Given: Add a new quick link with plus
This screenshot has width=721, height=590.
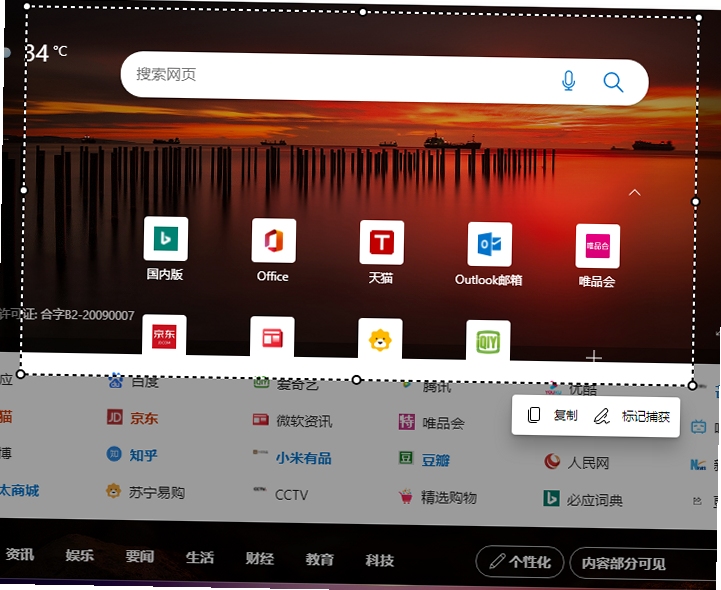Looking at the screenshot, I should (594, 356).
